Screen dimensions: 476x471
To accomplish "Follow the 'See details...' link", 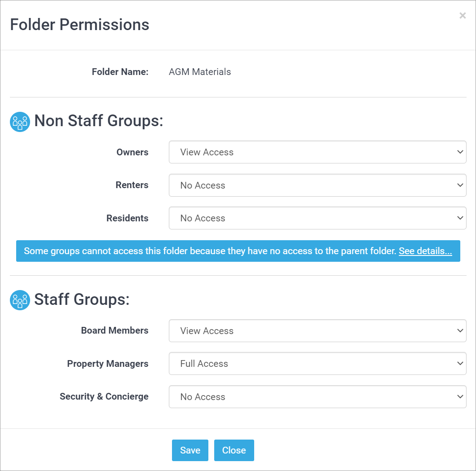I will tap(425, 251).
